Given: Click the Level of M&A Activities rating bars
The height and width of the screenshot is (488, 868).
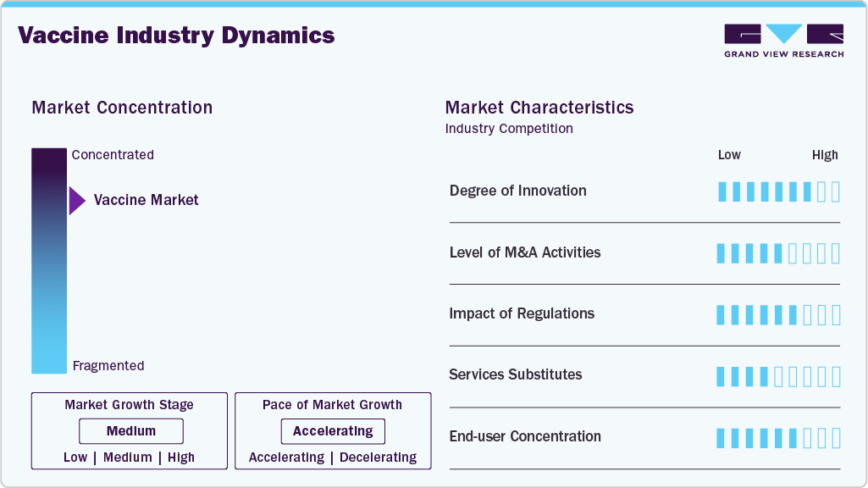Looking at the screenshot, I should point(778,253).
